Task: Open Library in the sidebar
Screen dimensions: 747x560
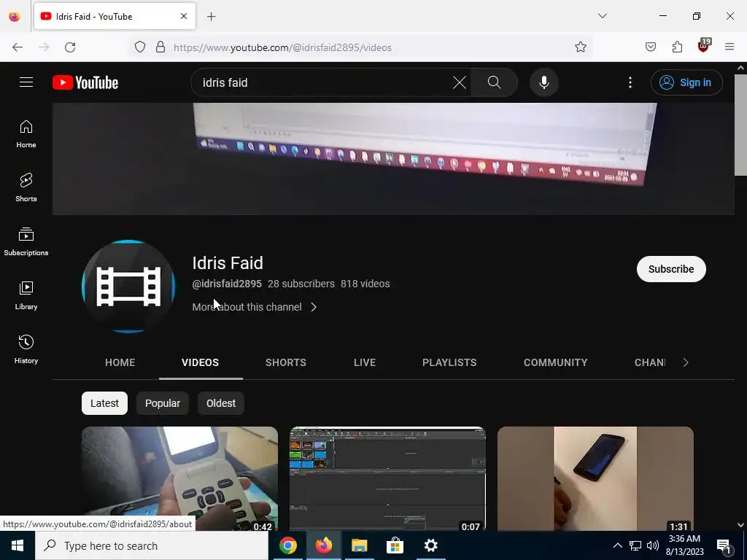Action: point(26,296)
